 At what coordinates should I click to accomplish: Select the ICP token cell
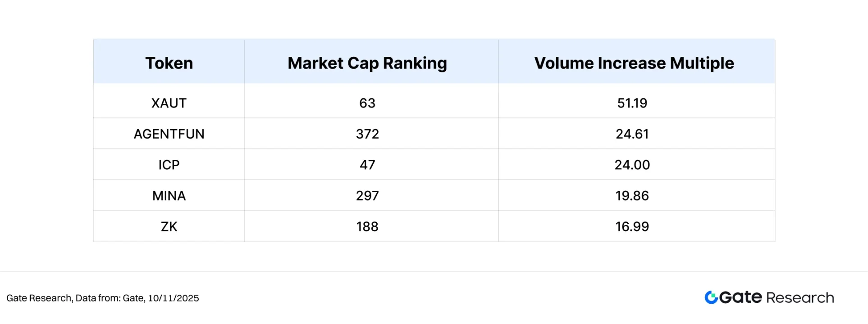coord(169,165)
